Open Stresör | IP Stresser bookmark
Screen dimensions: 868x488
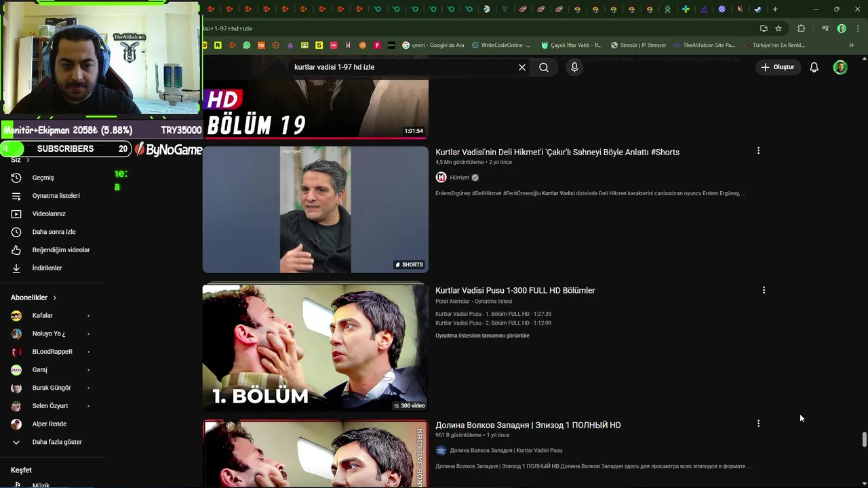[638, 45]
